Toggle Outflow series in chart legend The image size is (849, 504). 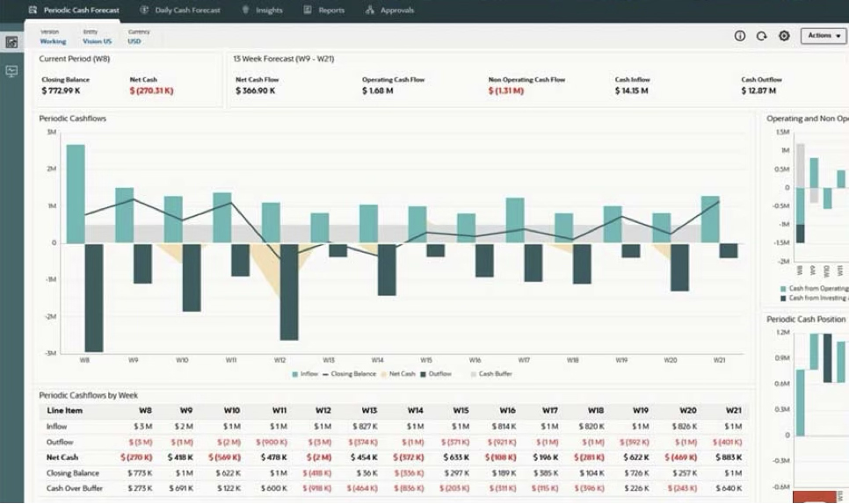[x=423, y=374]
